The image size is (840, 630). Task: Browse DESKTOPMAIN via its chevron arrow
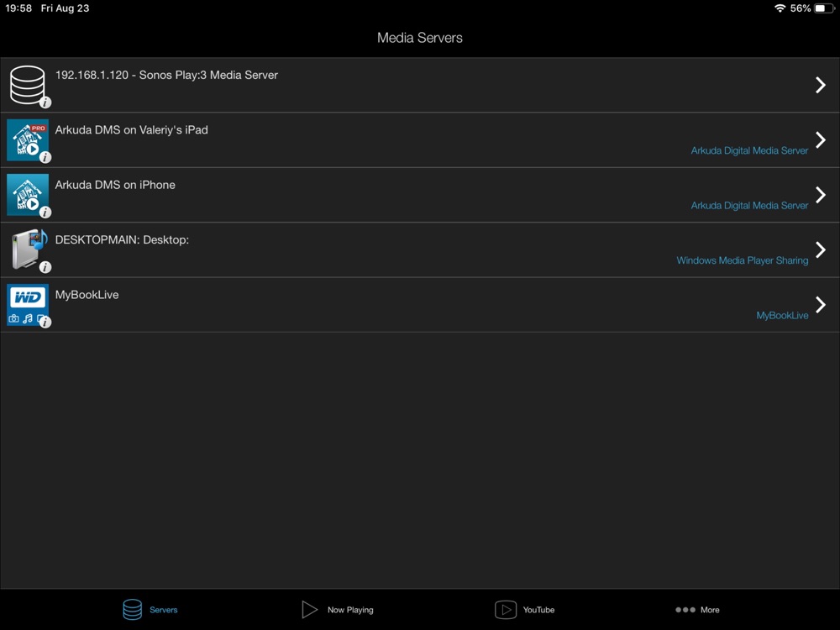click(820, 249)
